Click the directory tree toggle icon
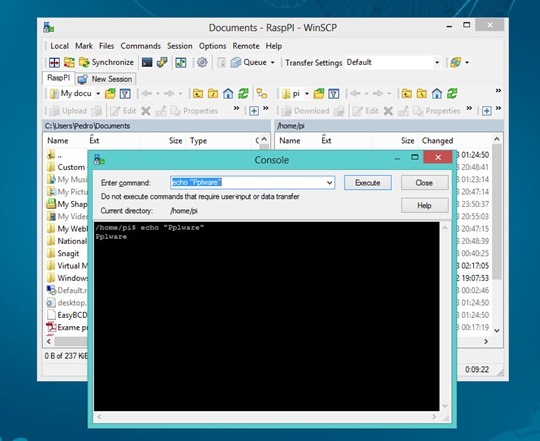The width and height of the screenshot is (540, 441). click(x=262, y=94)
